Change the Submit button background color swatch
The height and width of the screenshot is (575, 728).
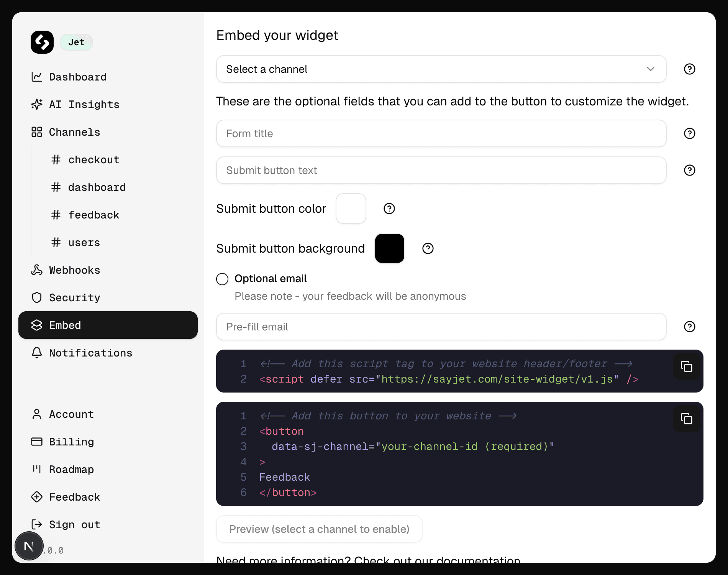pyautogui.click(x=389, y=248)
